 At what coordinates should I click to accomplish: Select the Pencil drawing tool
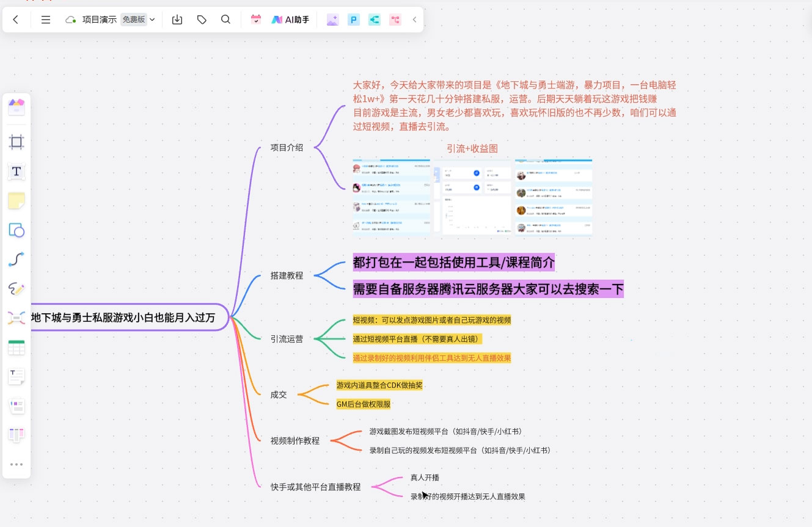coord(16,289)
